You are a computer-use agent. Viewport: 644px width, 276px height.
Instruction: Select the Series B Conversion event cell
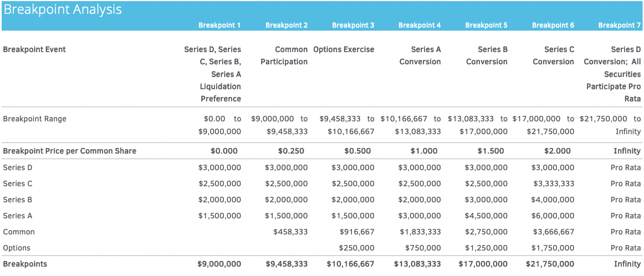click(487, 55)
